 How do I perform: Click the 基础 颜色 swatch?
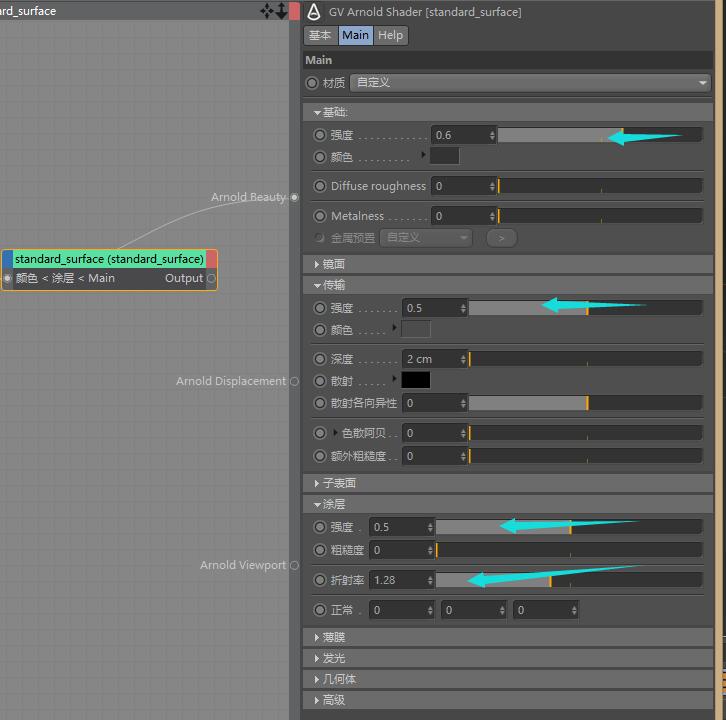[444, 156]
